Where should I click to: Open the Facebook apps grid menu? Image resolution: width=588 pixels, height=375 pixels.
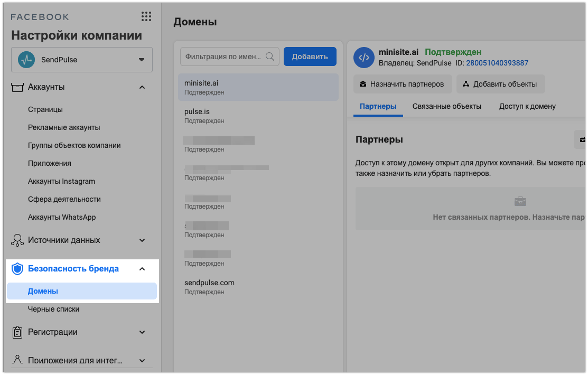[x=146, y=16]
